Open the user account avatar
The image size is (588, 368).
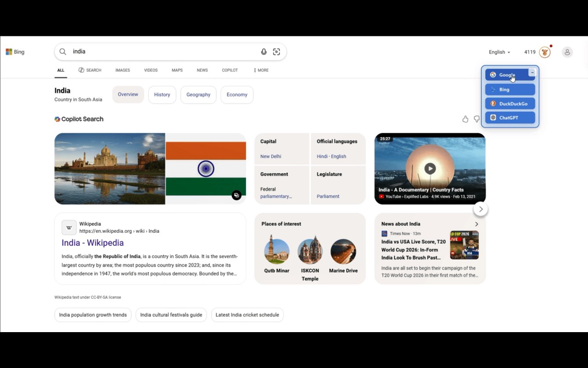point(567,52)
